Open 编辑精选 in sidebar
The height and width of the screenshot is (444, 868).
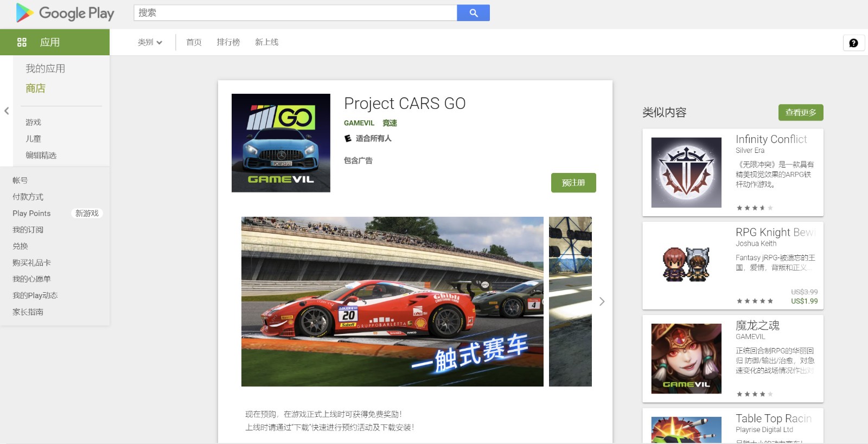point(41,156)
